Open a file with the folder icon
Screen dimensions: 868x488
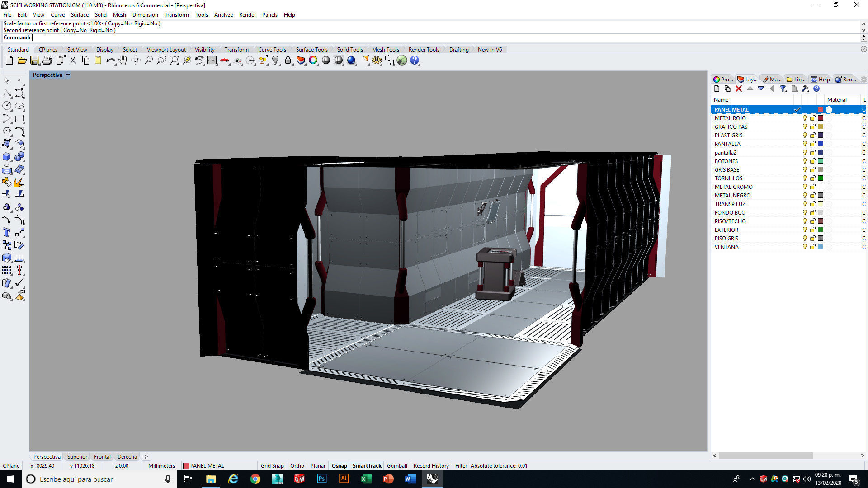pyautogui.click(x=22, y=60)
